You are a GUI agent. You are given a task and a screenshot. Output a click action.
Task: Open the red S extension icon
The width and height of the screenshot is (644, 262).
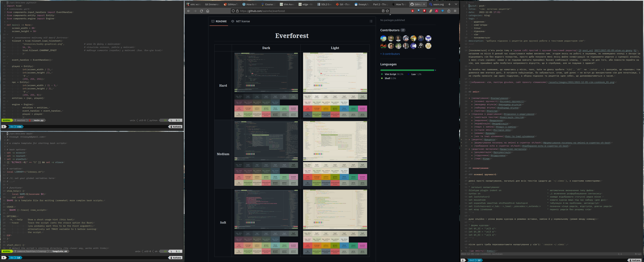[425, 11]
